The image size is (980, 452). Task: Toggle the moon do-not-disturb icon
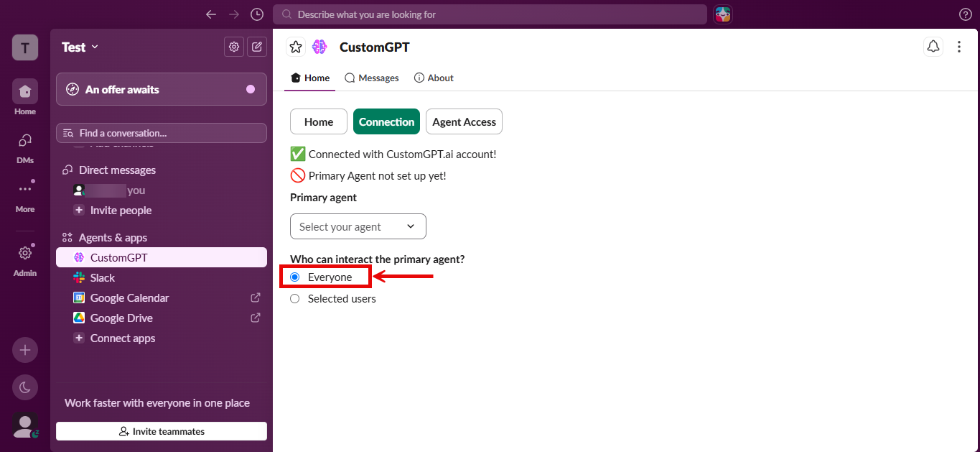tap(25, 387)
